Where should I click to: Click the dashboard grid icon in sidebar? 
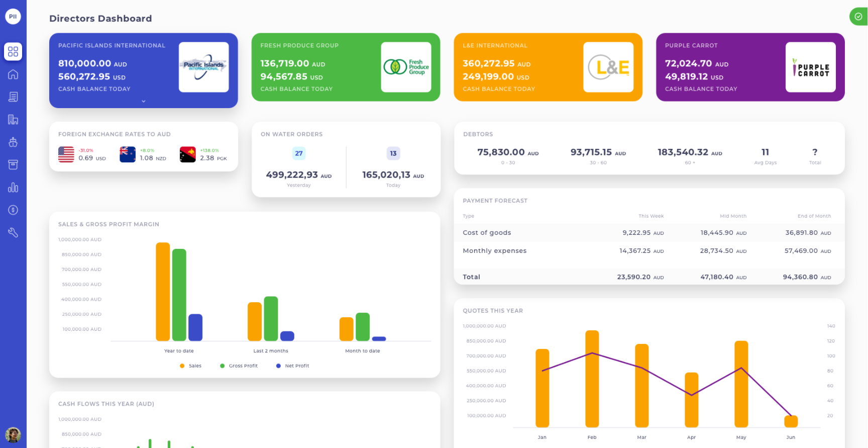pyautogui.click(x=13, y=52)
